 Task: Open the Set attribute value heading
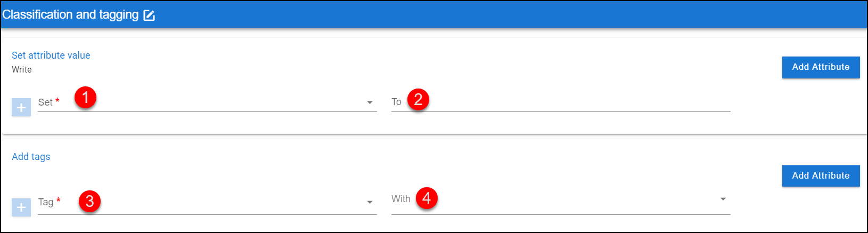point(51,55)
